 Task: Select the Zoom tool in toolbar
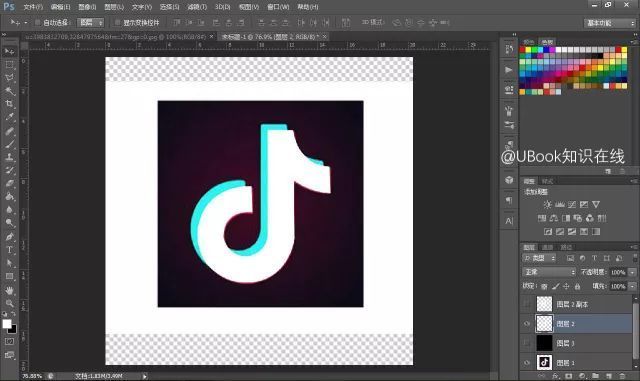tap(9, 303)
